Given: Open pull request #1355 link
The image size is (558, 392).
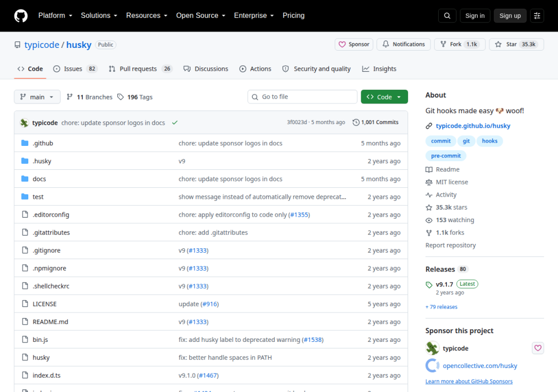Looking at the screenshot, I should coord(299,215).
